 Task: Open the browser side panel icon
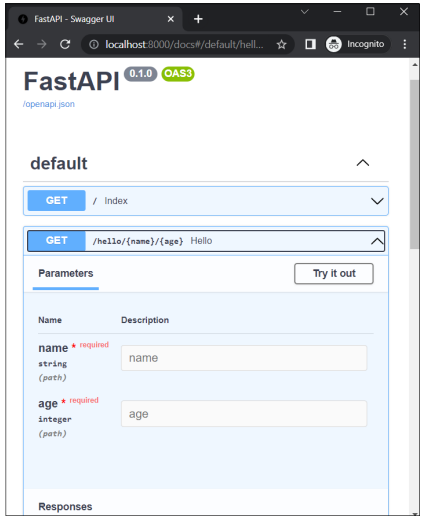point(310,44)
